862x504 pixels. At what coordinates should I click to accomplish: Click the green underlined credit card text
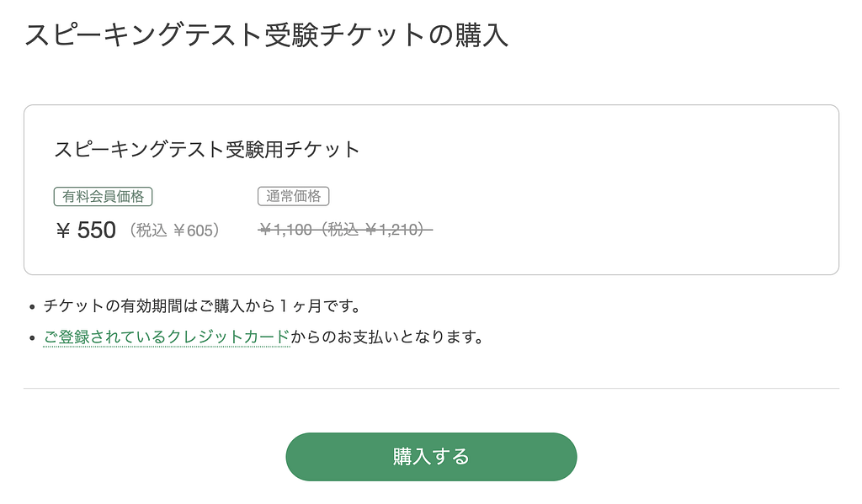pyautogui.click(x=167, y=337)
